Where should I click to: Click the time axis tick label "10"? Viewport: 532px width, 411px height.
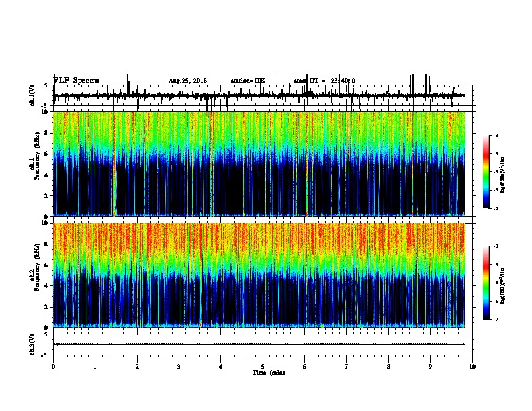coord(472,367)
